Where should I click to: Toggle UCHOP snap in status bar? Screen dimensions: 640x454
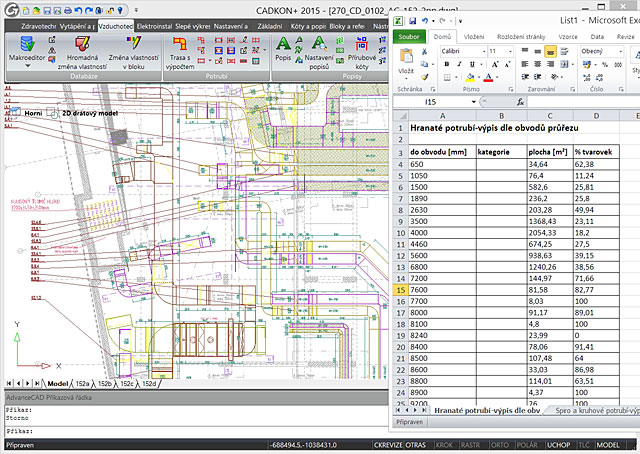[558, 445]
